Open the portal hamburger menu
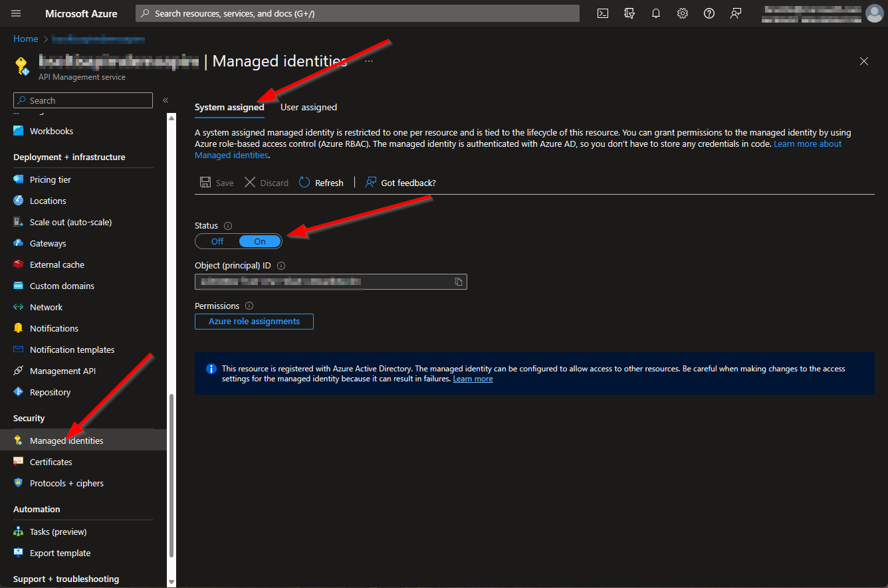Viewport: 888px width, 588px height. 16,13
